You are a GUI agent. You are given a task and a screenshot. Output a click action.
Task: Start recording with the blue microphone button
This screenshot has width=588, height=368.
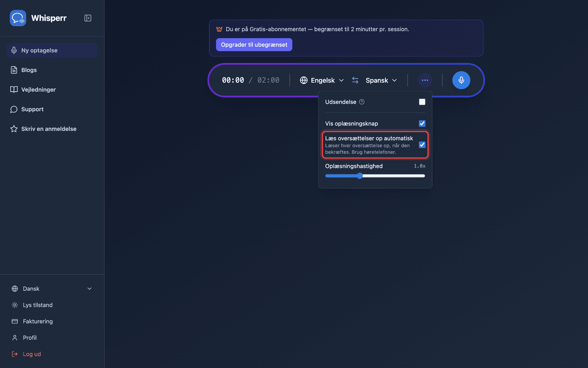461,80
